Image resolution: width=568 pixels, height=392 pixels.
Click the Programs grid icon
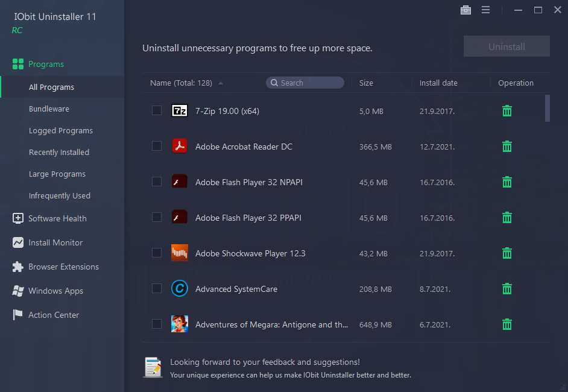17,64
